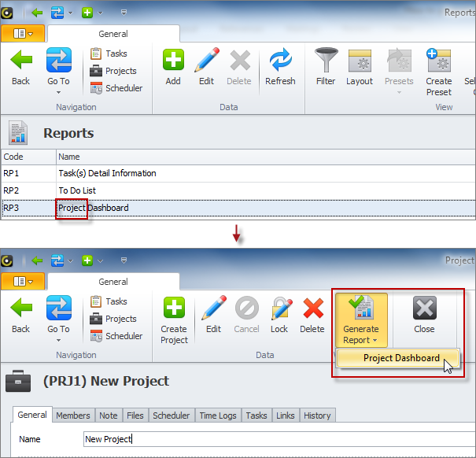Select the Files tab
This screenshot has height=458, width=476.
point(135,416)
